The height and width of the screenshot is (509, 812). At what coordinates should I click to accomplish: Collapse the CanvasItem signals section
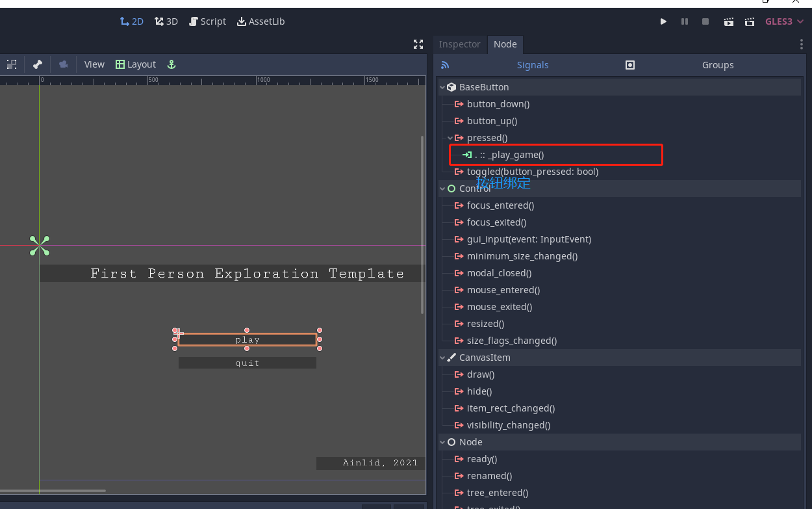443,358
